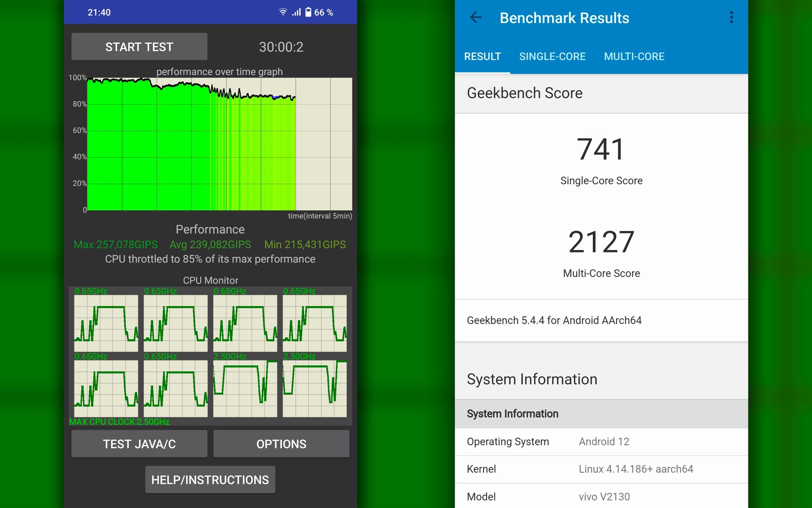Open HELP/INSTRUCTIONS

pyautogui.click(x=210, y=480)
